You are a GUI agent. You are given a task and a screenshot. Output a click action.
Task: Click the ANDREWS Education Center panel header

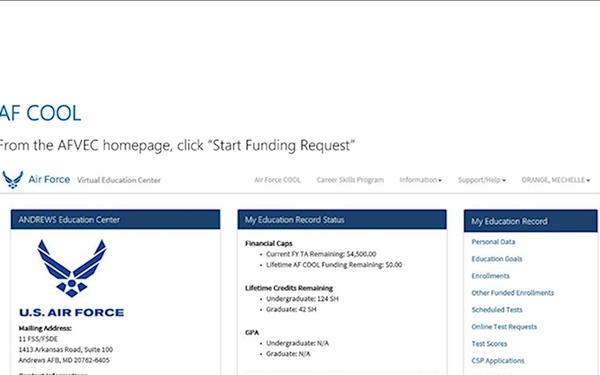[116, 220]
